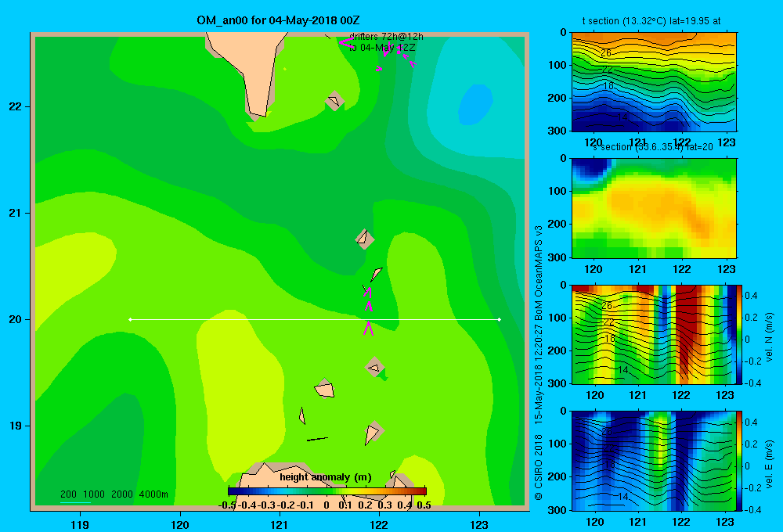This screenshot has width=783, height=532.
Task: Open the salinity section panel
Action: [654, 208]
